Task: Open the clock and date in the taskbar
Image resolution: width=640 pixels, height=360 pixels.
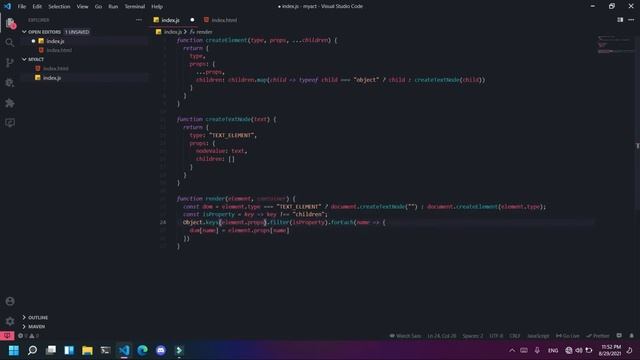Action: (x=611, y=350)
